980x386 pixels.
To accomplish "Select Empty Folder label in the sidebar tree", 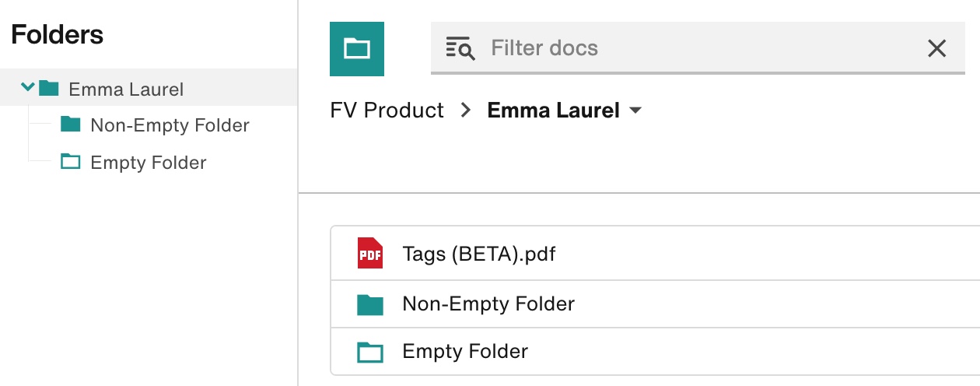I will pos(148,163).
